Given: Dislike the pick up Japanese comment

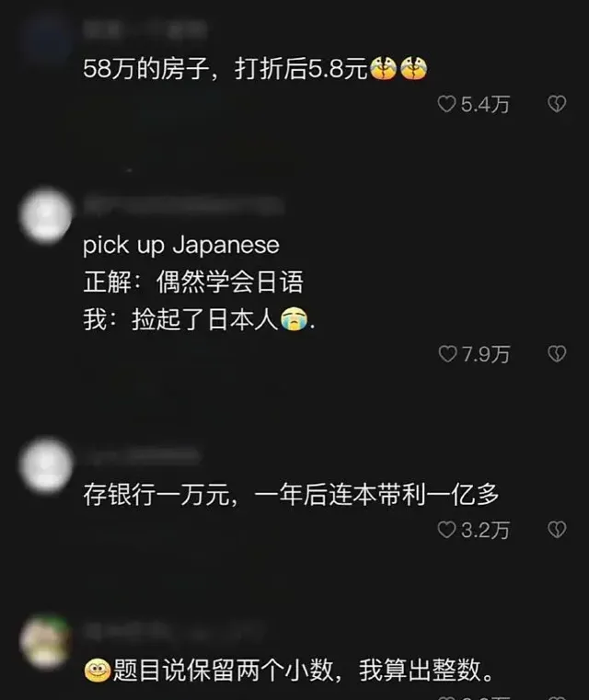Looking at the screenshot, I should 557,354.
